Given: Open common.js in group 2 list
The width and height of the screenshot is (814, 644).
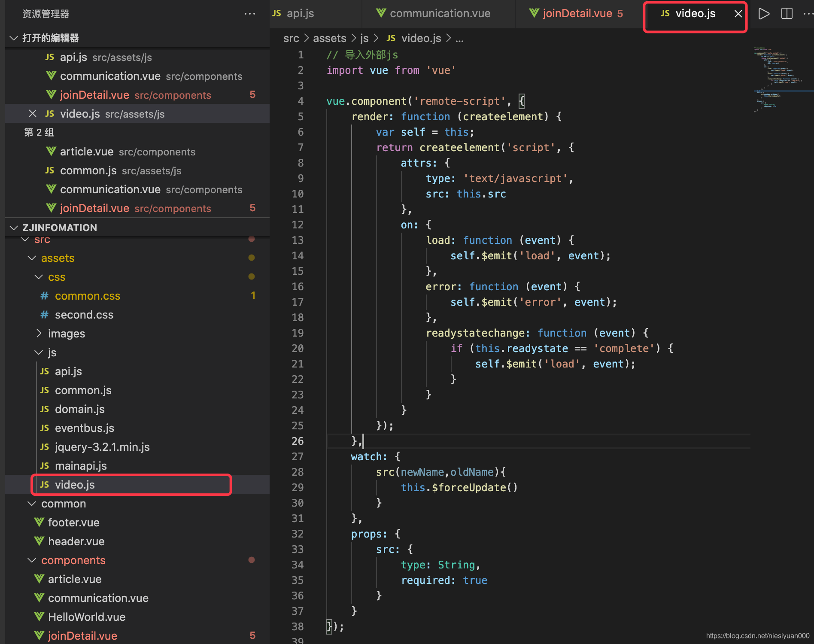Looking at the screenshot, I should (x=137, y=170).
